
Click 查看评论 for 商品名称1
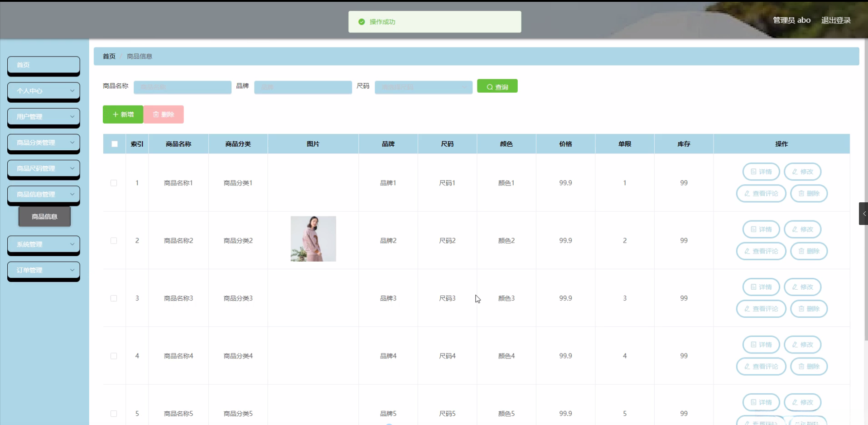[761, 193]
